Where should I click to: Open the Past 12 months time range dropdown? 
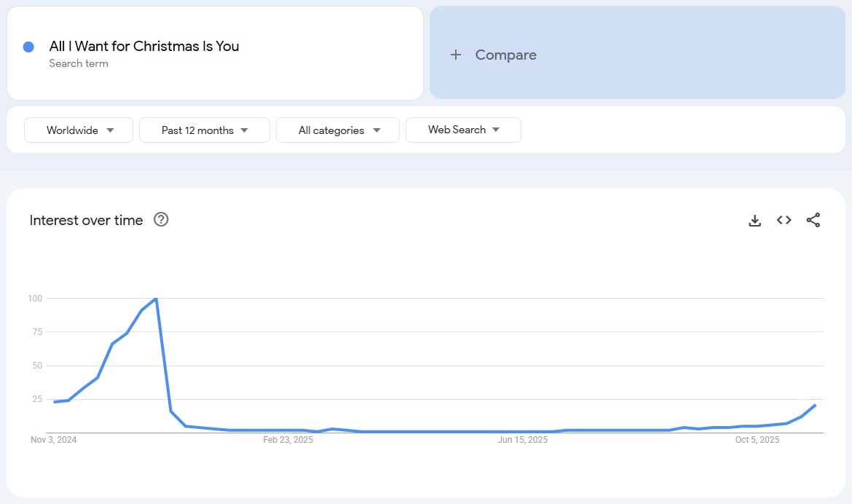[x=204, y=130]
